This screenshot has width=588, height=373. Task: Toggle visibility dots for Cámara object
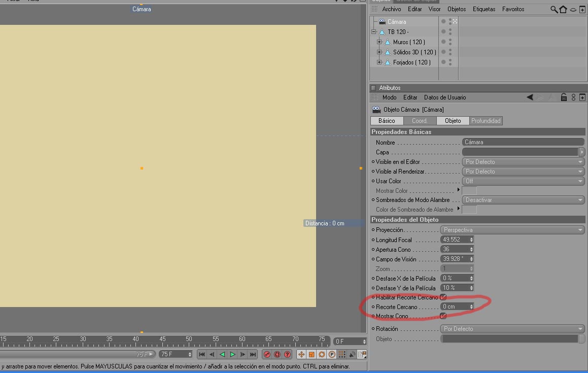tap(451, 22)
